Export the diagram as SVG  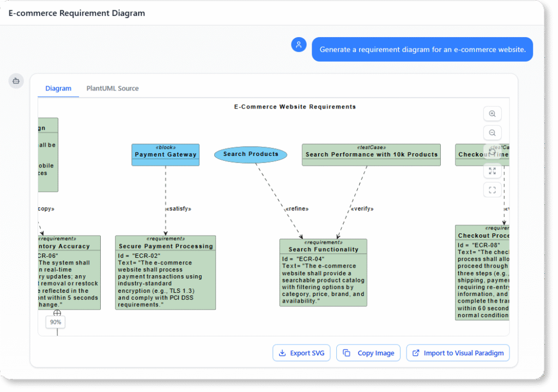point(301,353)
